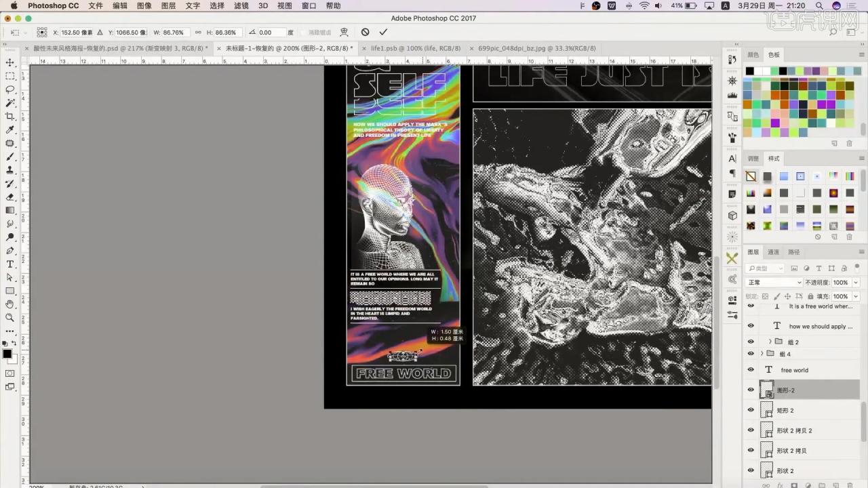
Task: Delete layer using the Layers panel trash icon
Action: (850, 485)
